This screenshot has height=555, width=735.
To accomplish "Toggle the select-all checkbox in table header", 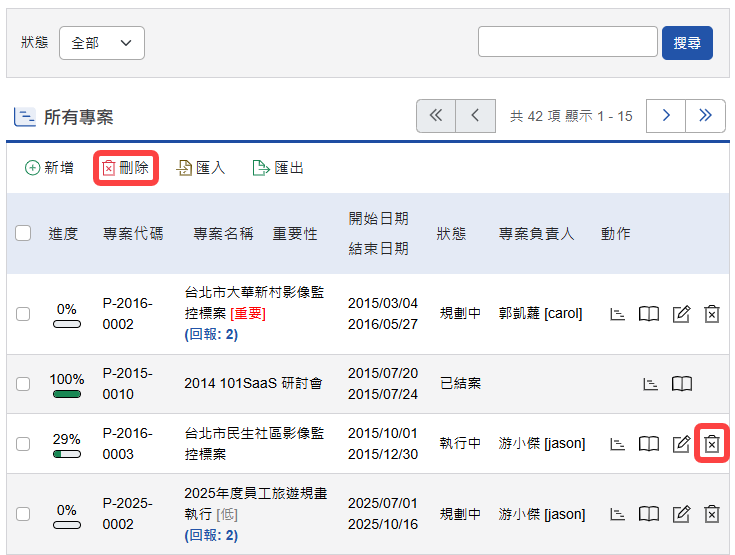I will (x=23, y=233).
